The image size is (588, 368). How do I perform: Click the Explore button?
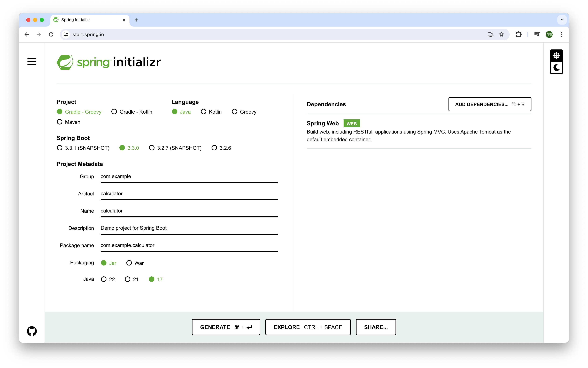[308, 327]
